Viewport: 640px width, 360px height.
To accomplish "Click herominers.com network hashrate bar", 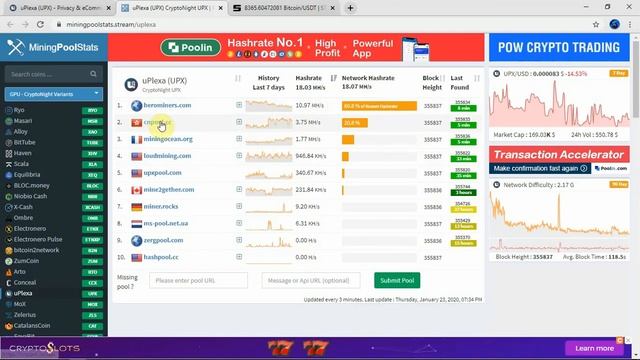I will click(x=379, y=106).
